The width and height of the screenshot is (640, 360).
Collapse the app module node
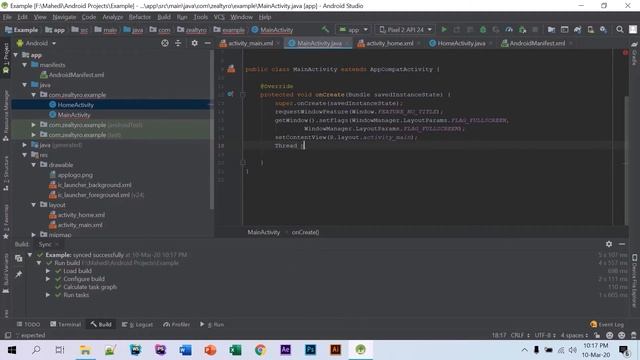point(16,55)
